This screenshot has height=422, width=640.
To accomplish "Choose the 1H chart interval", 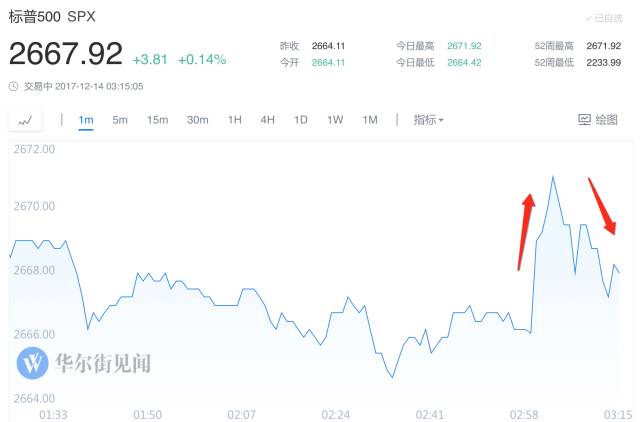I will [235, 120].
